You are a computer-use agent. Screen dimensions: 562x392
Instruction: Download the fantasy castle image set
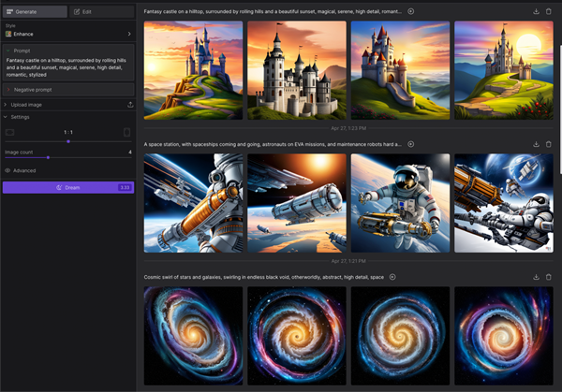pyautogui.click(x=536, y=11)
